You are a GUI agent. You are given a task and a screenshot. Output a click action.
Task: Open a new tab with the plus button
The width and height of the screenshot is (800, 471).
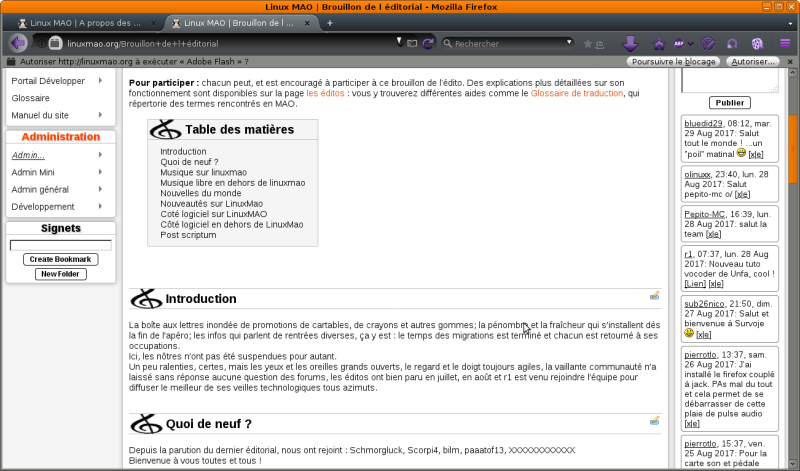tap(330, 23)
